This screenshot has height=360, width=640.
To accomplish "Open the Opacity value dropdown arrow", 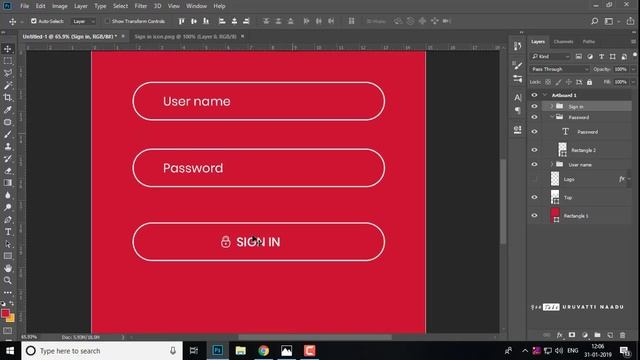I will pyautogui.click(x=633, y=69).
